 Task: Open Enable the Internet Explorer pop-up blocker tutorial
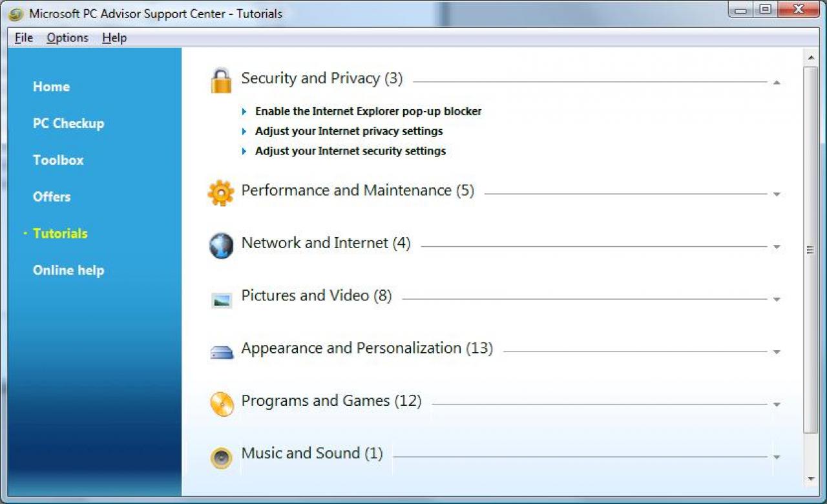[368, 111]
